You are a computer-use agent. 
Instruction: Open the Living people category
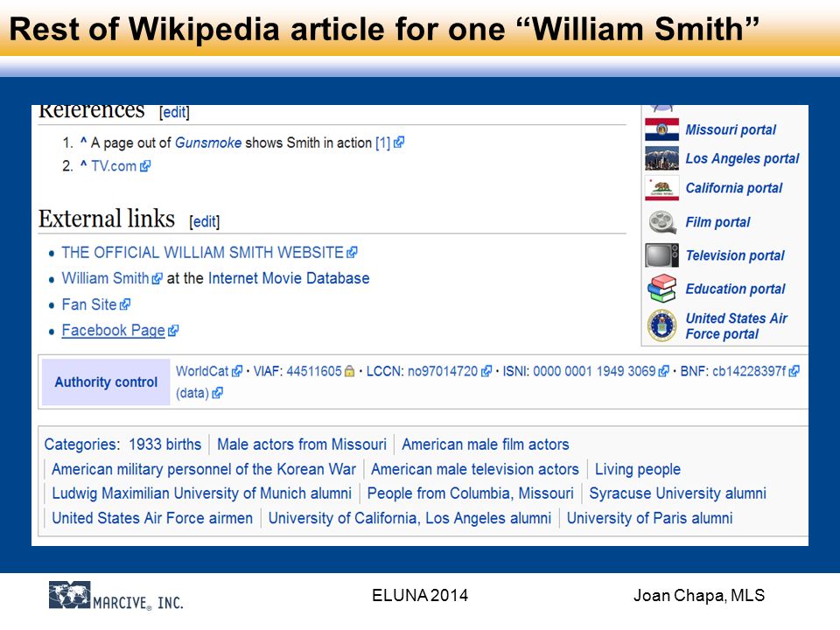[x=638, y=469]
